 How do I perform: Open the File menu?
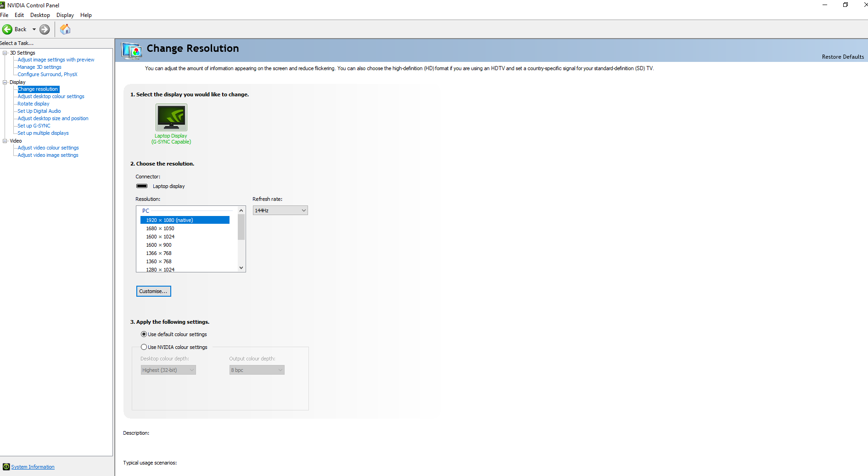[x=4, y=15]
